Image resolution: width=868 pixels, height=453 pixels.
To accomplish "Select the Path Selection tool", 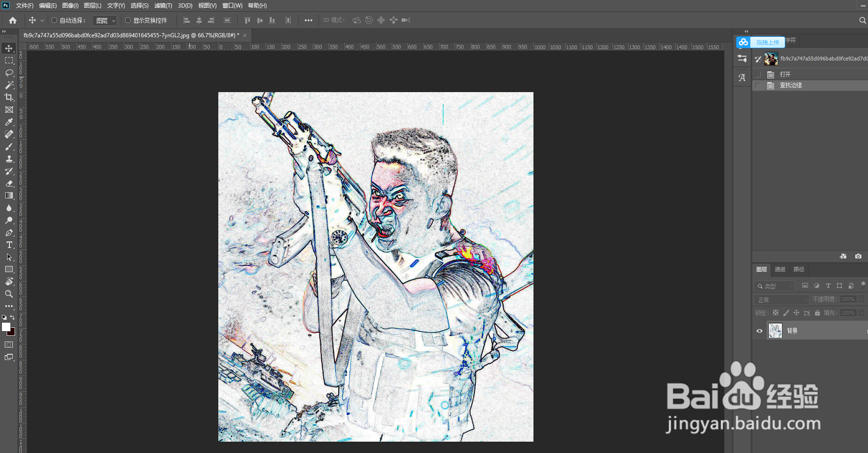I will pos(9,257).
